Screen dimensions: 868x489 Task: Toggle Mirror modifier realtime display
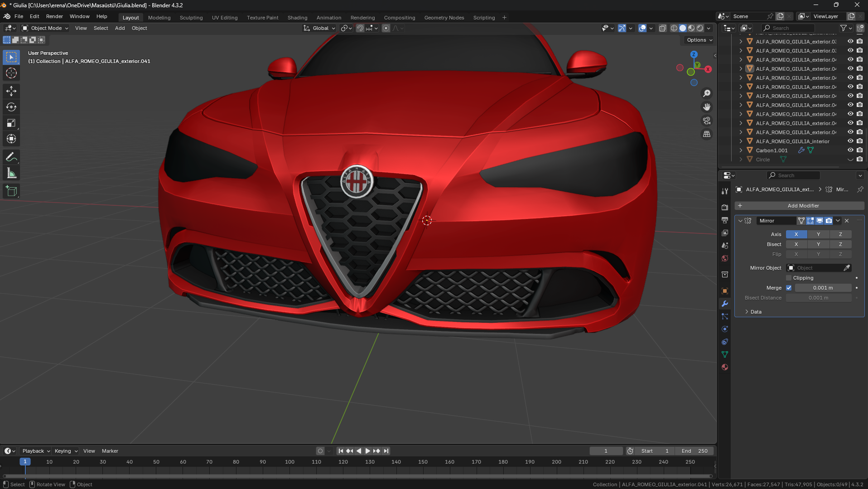coord(820,221)
